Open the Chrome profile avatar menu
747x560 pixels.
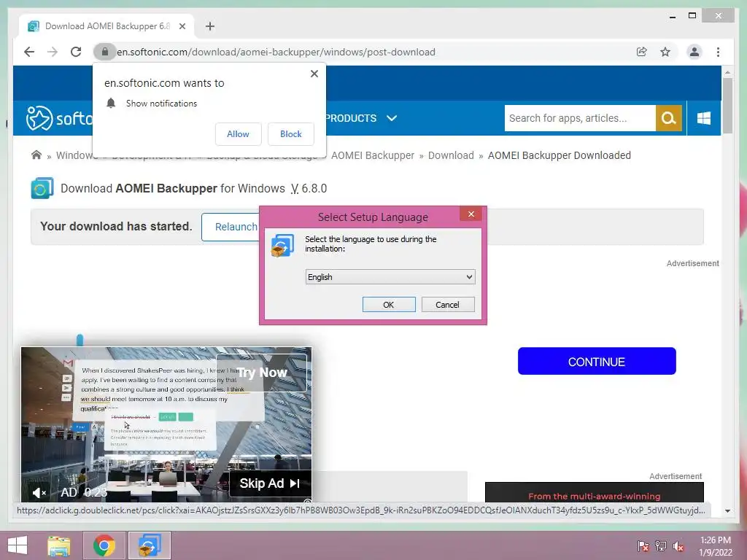pos(694,52)
